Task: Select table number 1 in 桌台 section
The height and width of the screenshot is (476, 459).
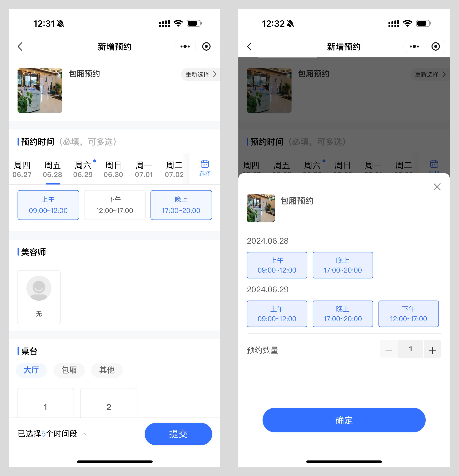Action: 46,406
